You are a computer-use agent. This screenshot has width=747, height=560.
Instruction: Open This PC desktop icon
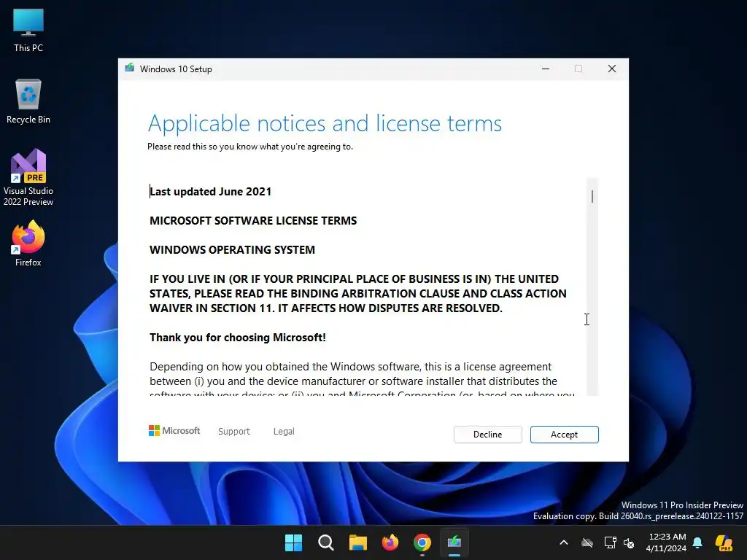(28, 30)
